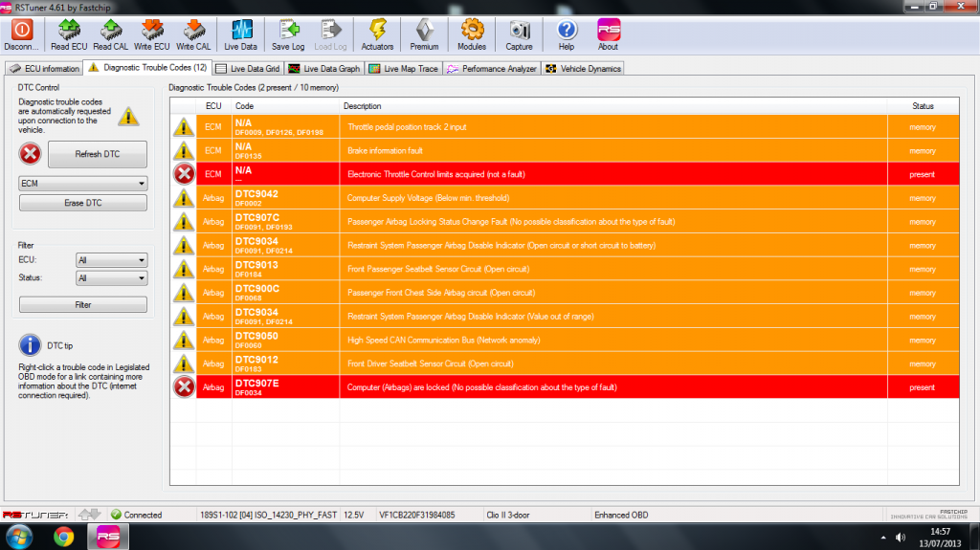This screenshot has width=980, height=550.
Task: Click the Erase DTC button
Action: coord(83,203)
